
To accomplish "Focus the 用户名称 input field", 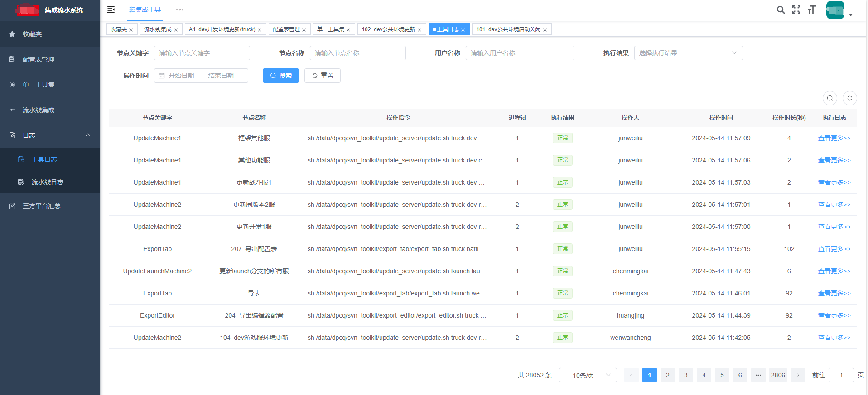I will [x=520, y=53].
